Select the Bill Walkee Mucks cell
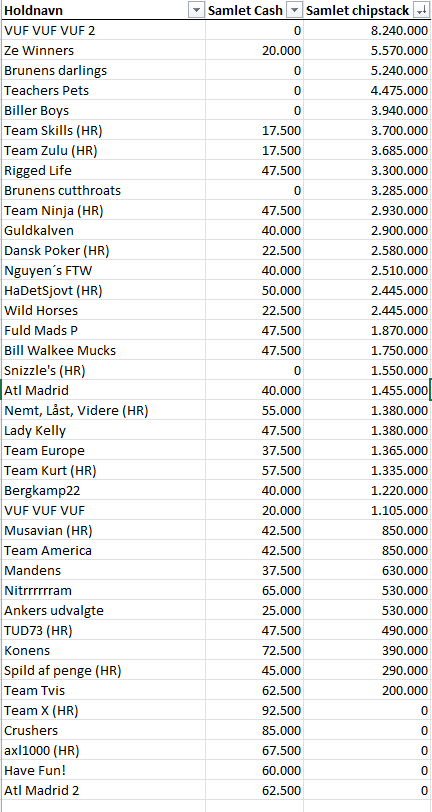This screenshot has height=812, width=432. click(x=103, y=351)
